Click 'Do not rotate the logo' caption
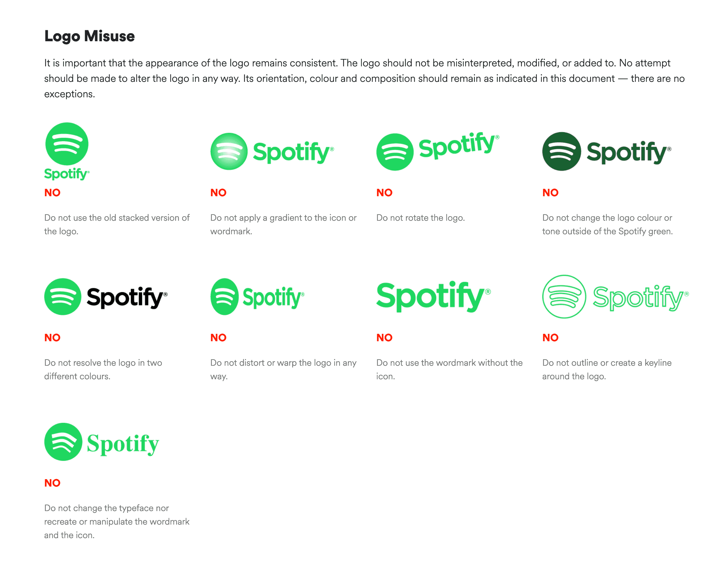Screen dimensions: 728x571 420,218
